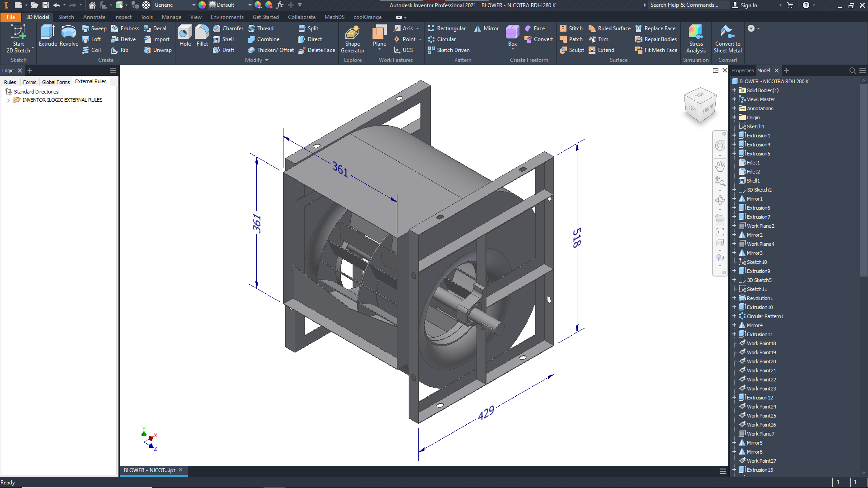
Task: Click the Full Navigation Wheel icon
Action: (x=720, y=145)
